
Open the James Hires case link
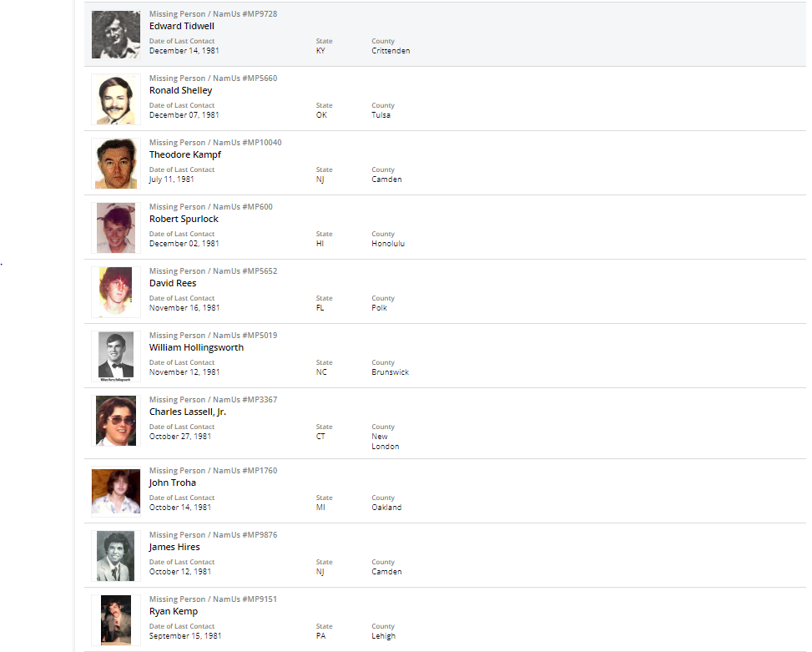[x=174, y=547]
